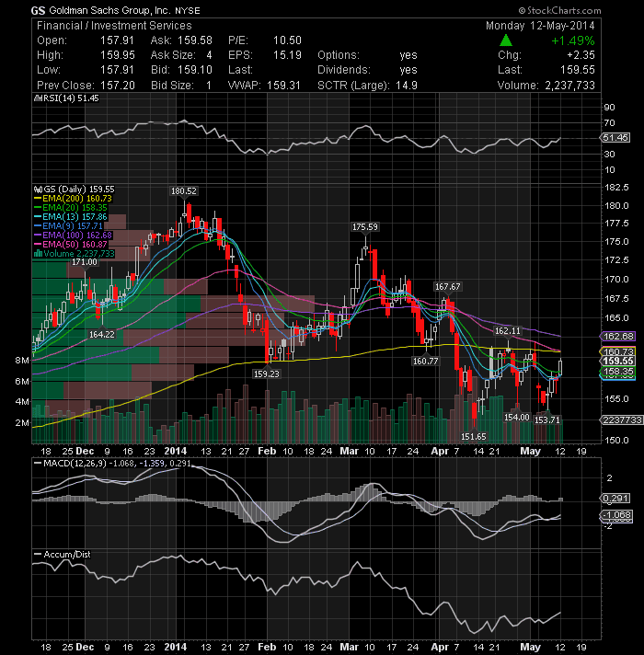This screenshot has width=644, height=655.
Task: Click the 160.77 price label
Action: (425, 361)
